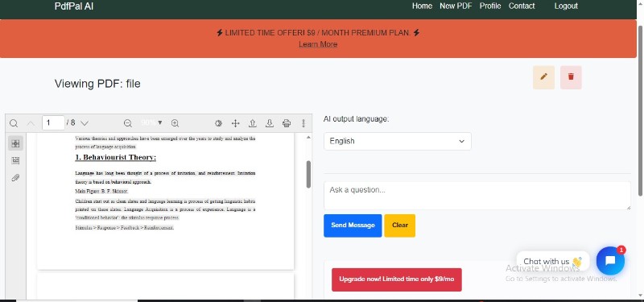The image size is (644, 302).
Task: Focus the Ask a question text box
Action: click(477, 196)
